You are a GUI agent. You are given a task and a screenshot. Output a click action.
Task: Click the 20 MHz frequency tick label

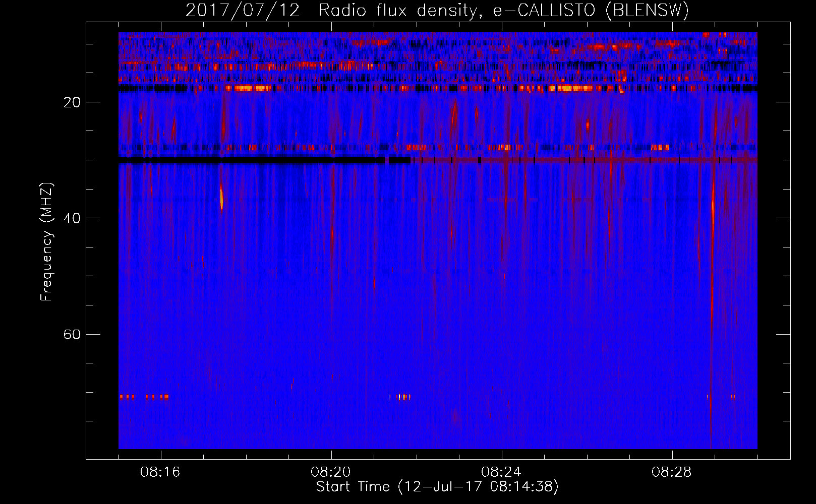click(72, 102)
